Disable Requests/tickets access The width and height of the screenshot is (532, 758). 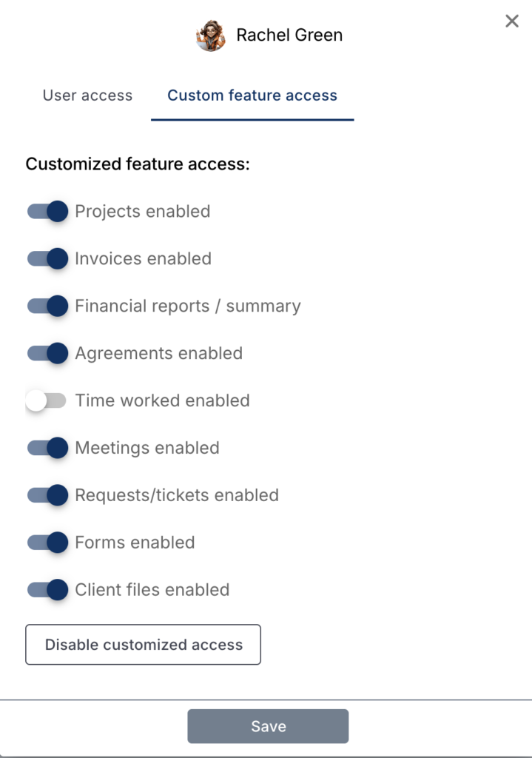(x=47, y=495)
